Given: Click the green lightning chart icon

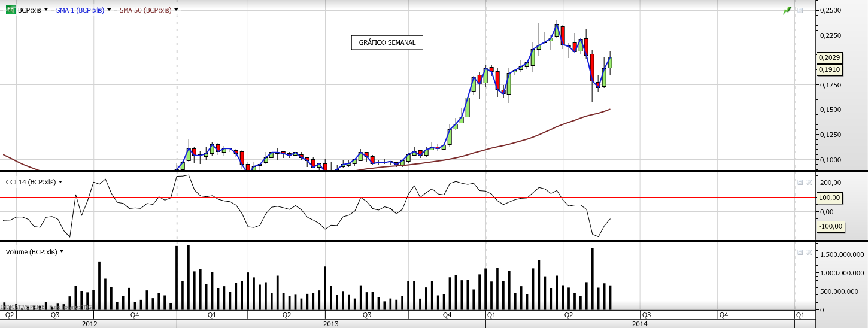Looking at the screenshot, I should (x=787, y=10).
